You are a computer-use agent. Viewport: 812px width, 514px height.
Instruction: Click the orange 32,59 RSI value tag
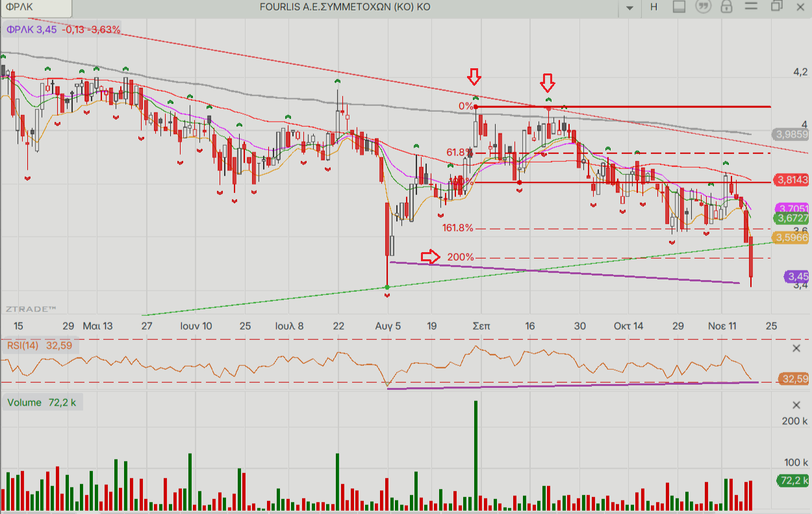click(793, 379)
